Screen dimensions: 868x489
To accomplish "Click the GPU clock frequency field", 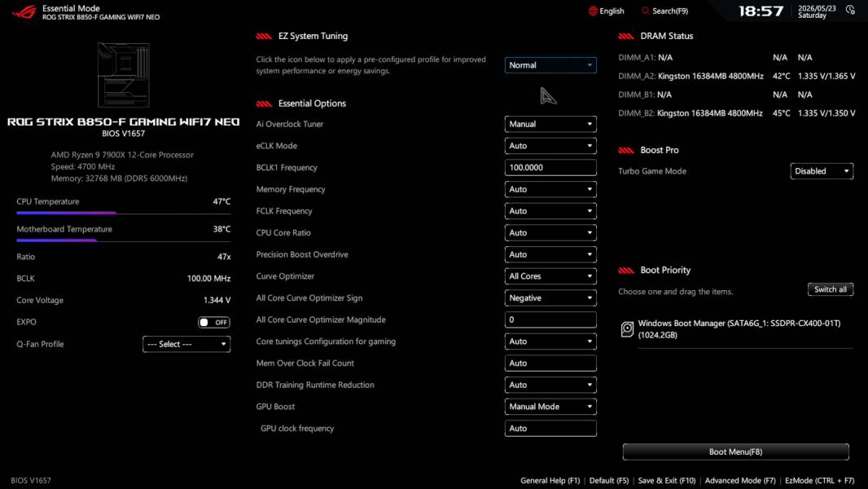I will 550,428.
